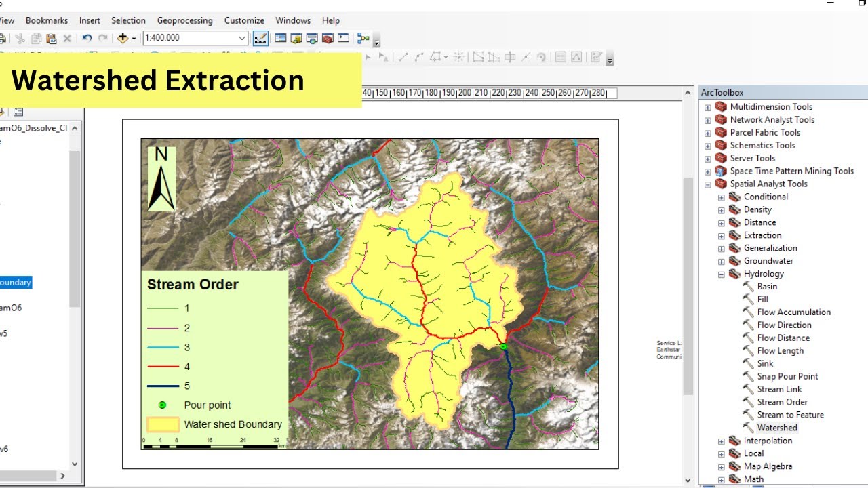Undo the last action
The height and width of the screenshot is (488, 868).
click(87, 39)
